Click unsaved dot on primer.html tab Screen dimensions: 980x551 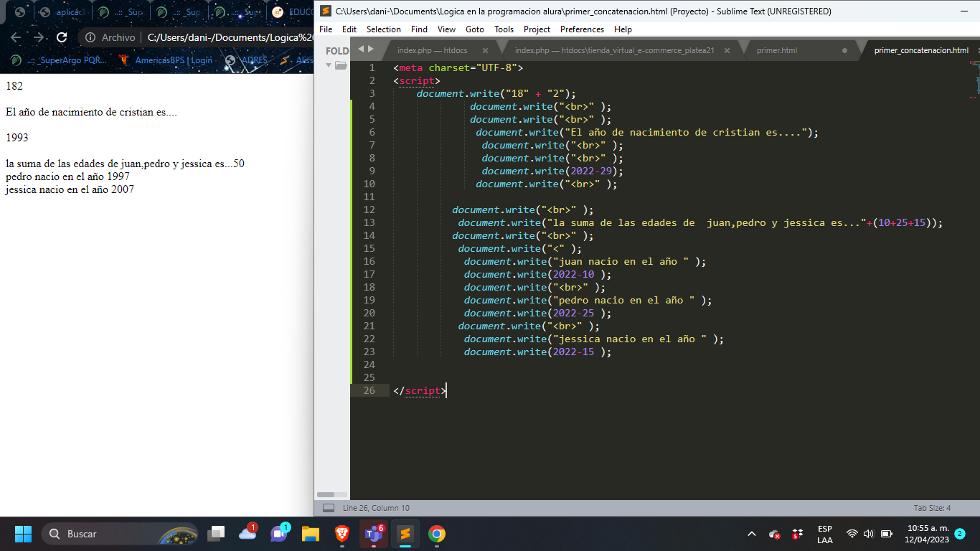pyautogui.click(x=844, y=50)
